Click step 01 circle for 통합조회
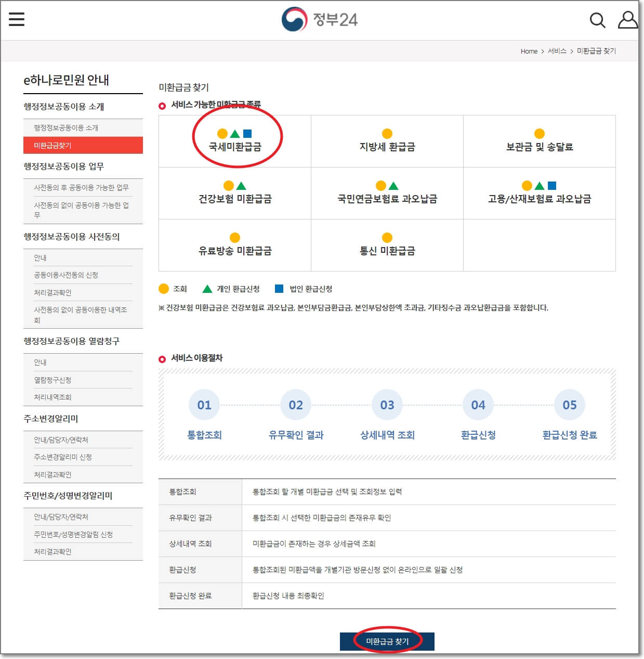644x659 pixels. [x=204, y=405]
